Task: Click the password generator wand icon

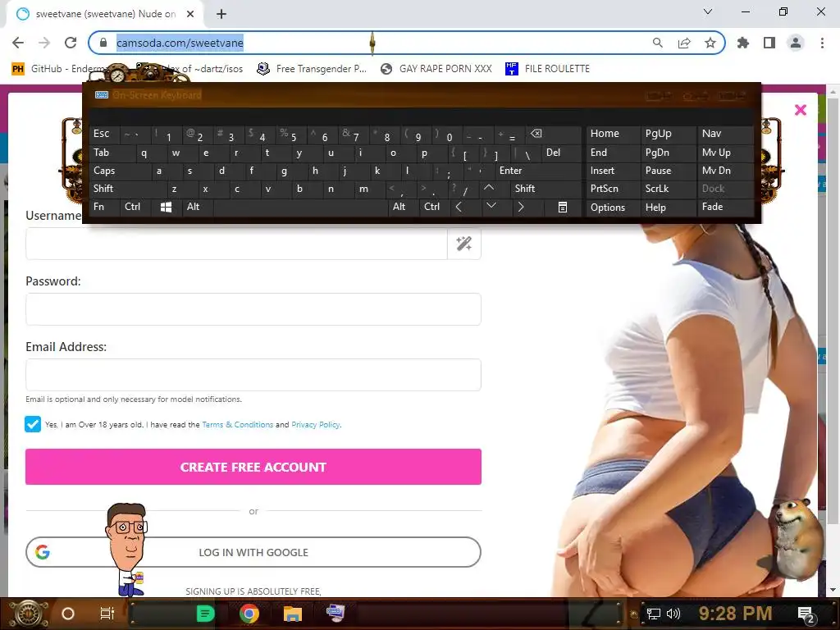Action: pos(464,244)
